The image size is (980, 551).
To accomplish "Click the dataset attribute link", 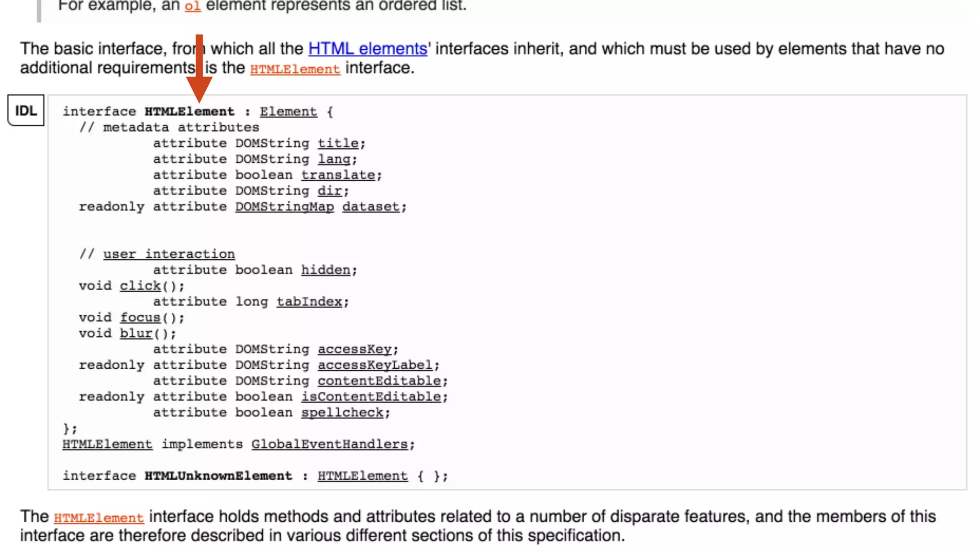I will tap(370, 207).
